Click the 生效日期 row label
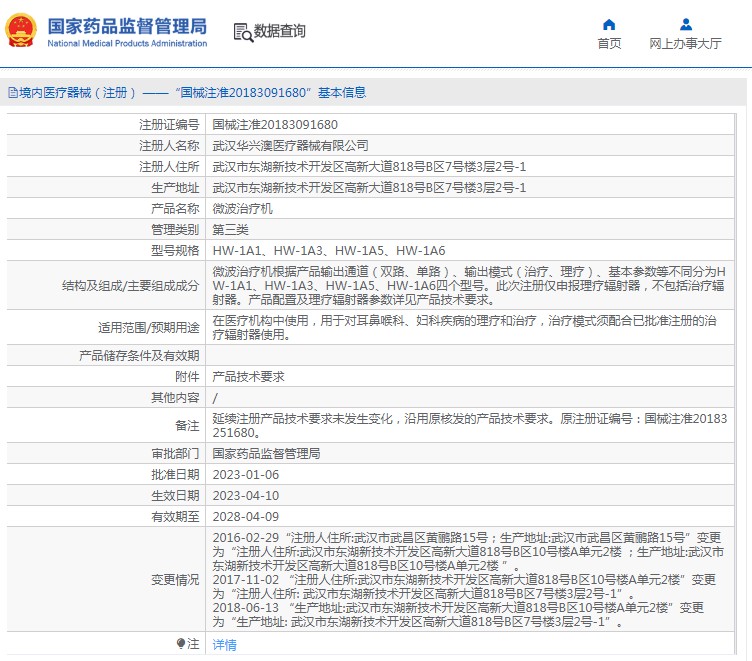 [x=175, y=496]
